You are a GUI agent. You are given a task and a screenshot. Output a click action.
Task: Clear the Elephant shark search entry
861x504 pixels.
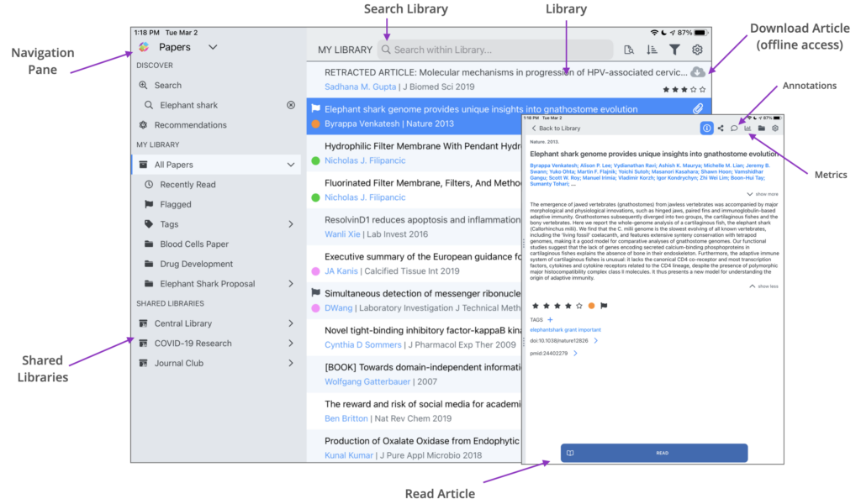click(291, 105)
